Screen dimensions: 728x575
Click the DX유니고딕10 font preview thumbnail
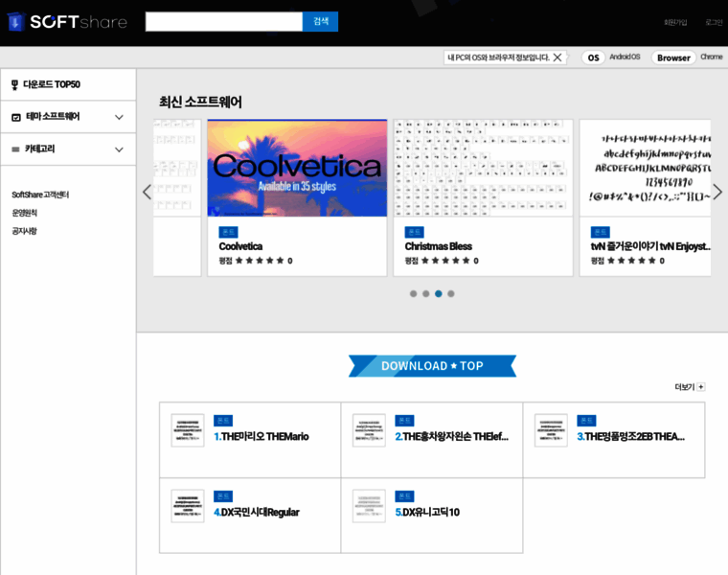[x=369, y=506]
